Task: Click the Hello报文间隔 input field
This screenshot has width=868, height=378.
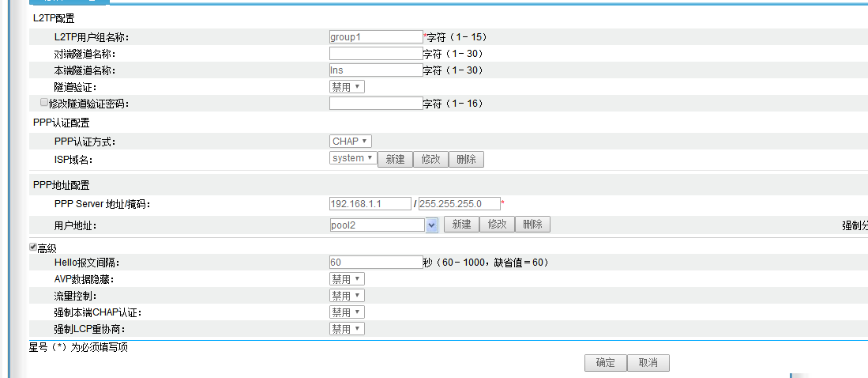Action: click(x=376, y=263)
